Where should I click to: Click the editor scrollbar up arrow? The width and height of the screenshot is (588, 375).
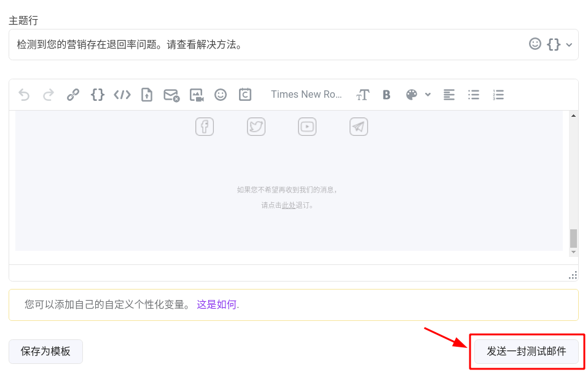[x=573, y=116]
